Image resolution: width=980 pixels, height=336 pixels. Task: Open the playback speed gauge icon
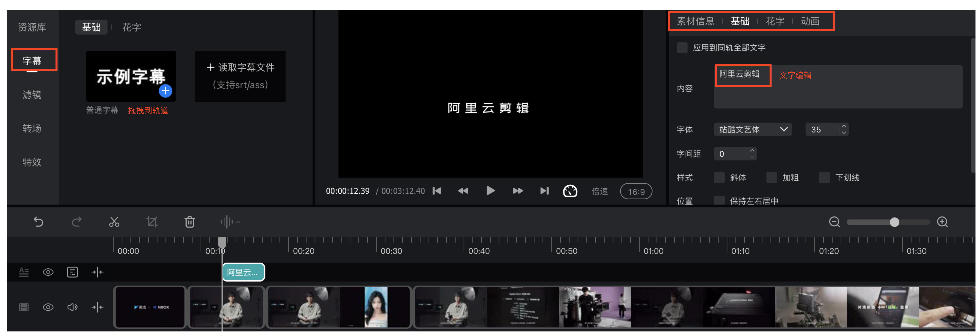pyautogui.click(x=570, y=191)
